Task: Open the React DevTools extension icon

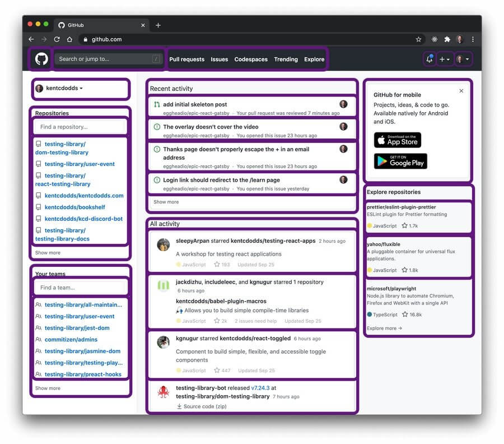Action: pyautogui.click(x=434, y=39)
